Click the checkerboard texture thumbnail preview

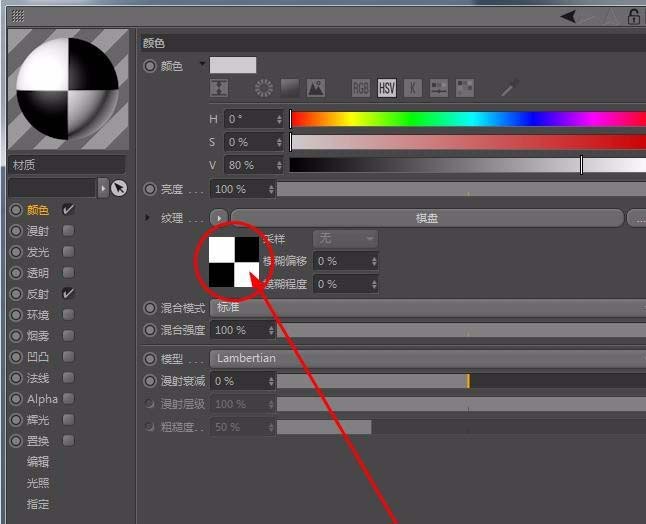click(x=235, y=261)
